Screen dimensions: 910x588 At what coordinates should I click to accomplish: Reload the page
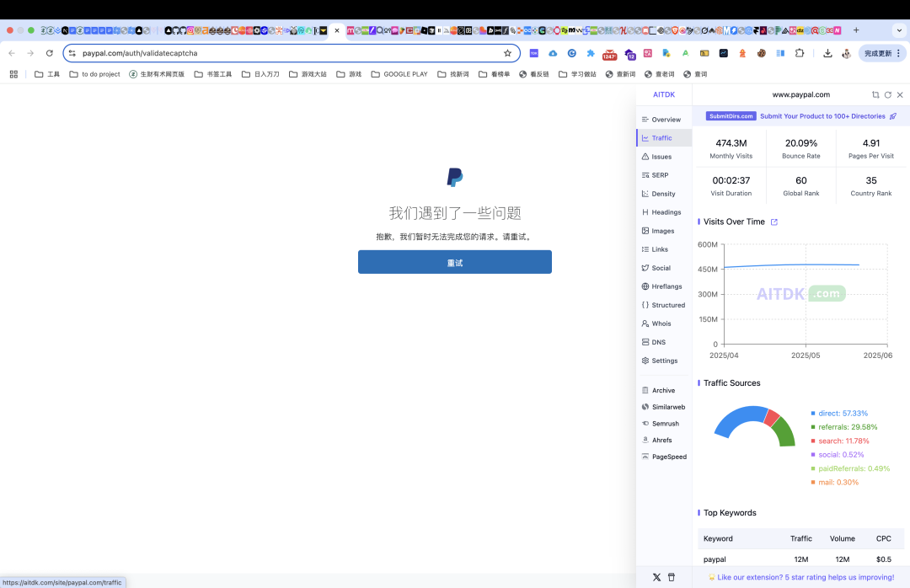click(x=50, y=53)
